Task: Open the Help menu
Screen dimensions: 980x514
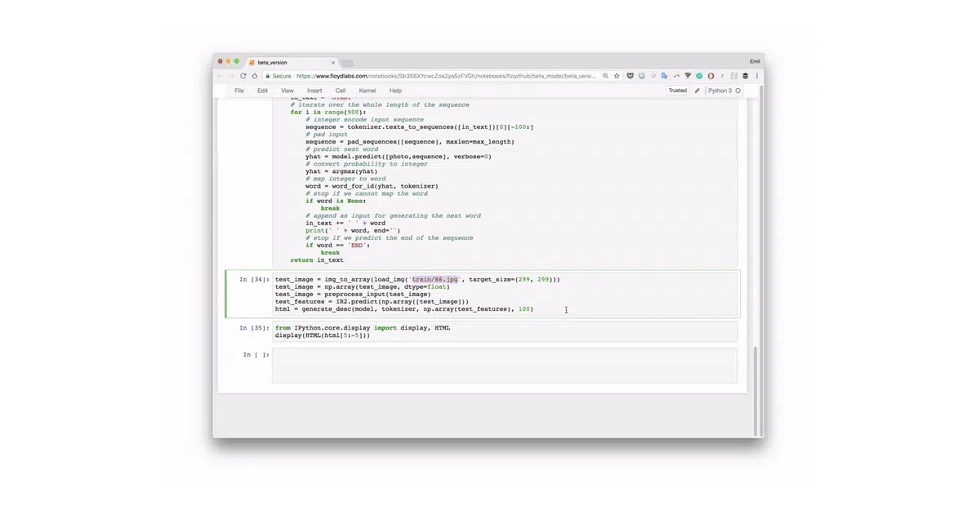Action: point(395,91)
